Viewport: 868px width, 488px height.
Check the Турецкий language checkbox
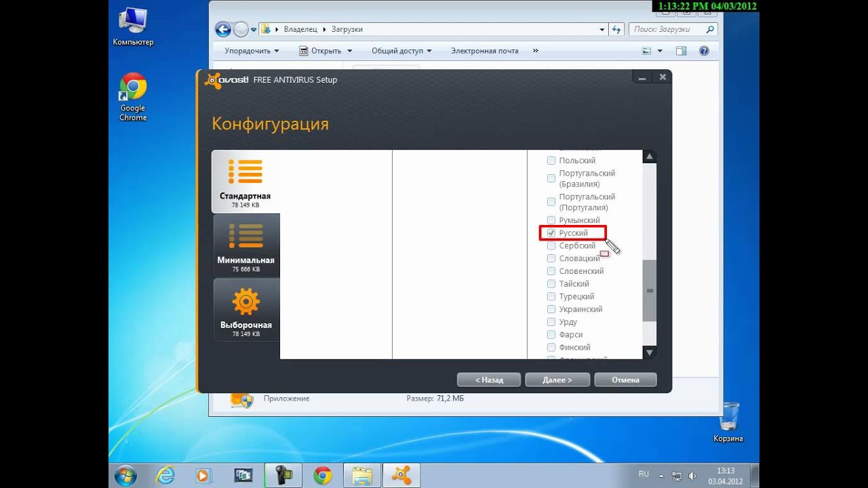[x=551, y=297]
